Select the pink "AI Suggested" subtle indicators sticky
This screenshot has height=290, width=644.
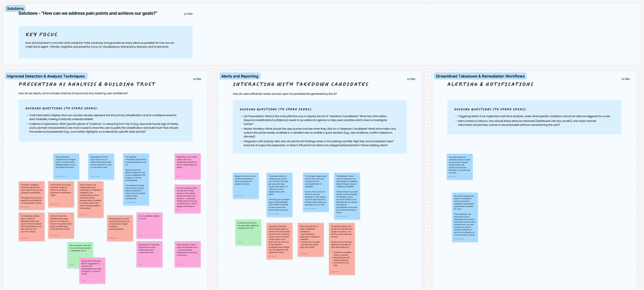pyautogui.click(x=92, y=270)
